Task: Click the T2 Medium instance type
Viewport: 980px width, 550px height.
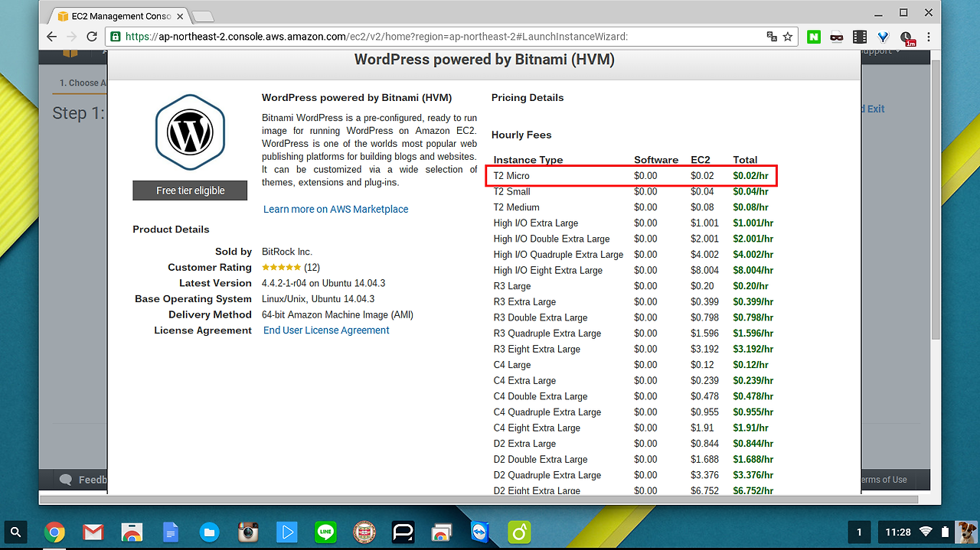Action: (516, 207)
